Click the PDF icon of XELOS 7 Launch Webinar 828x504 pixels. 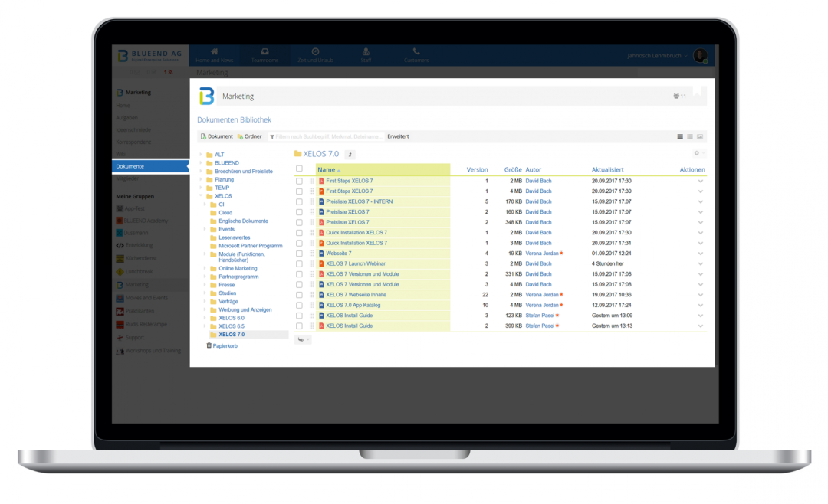[x=321, y=264]
